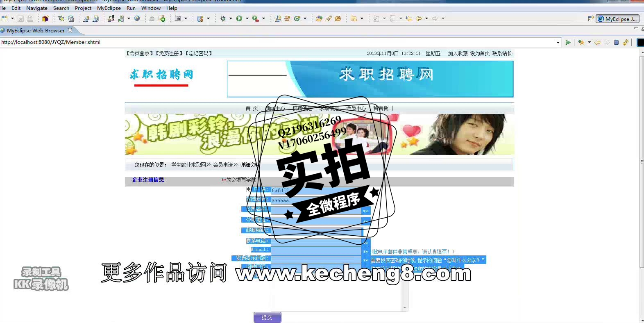Screen dimensions: 644x323
Task: Expand the external tools dropdown
Action: (x=263, y=18)
